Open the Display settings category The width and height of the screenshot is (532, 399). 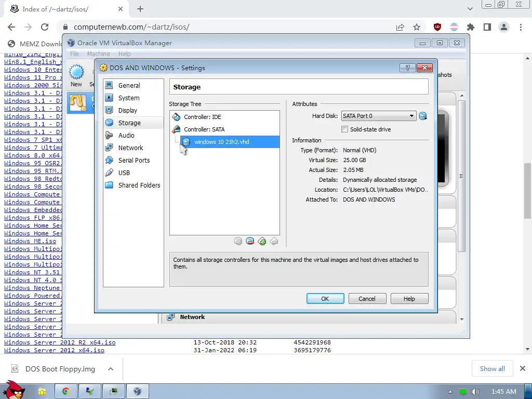click(134, 111)
